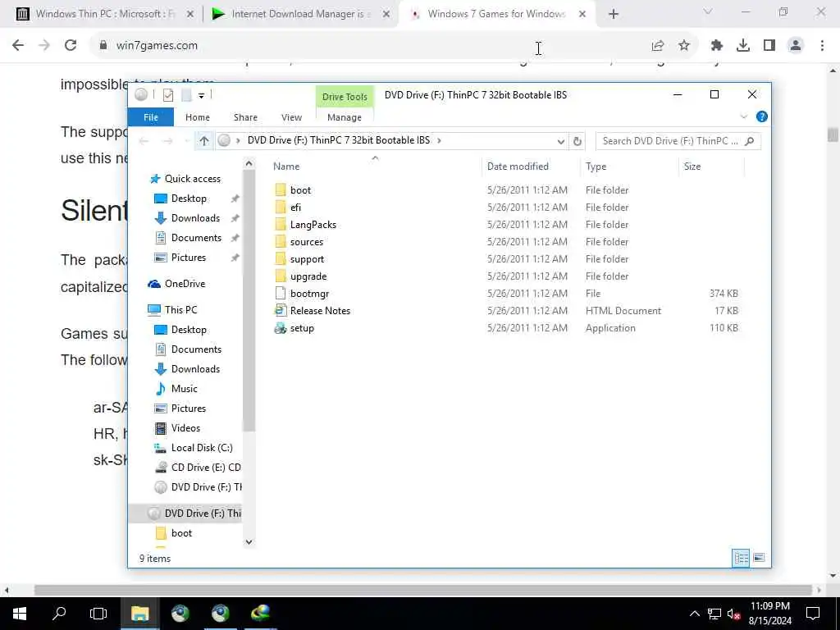Switch to Details view layout icon
The height and width of the screenshot is (630, 840).
(741, 558)
